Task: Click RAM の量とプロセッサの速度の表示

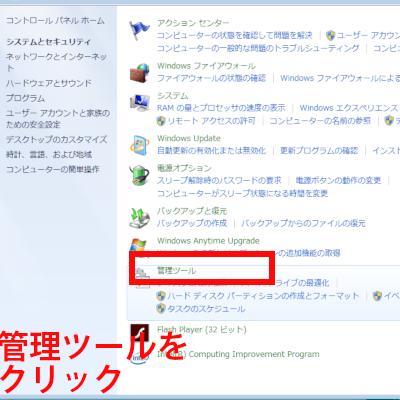Action: tap(221, 108)
